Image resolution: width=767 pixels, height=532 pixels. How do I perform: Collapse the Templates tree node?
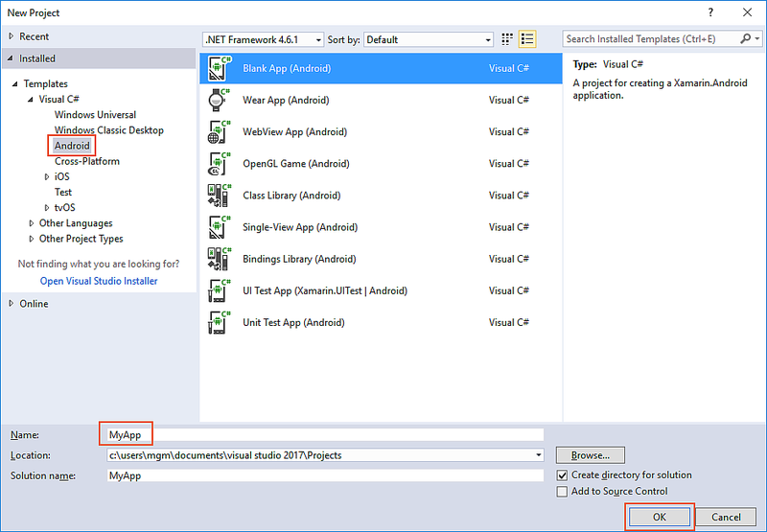tap(15, 83)
